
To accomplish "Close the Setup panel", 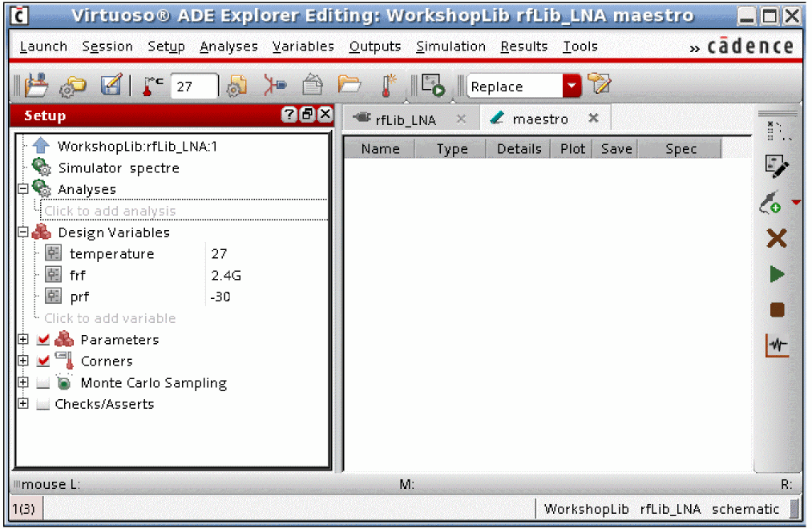I will pyautogui.click(x=325, y=115).
